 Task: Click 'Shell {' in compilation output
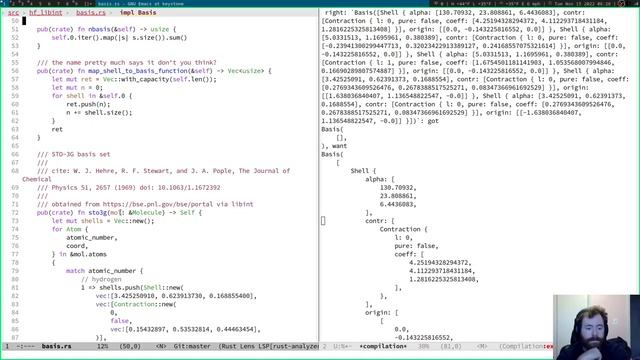pyautogui.click(x=363, y=171)
